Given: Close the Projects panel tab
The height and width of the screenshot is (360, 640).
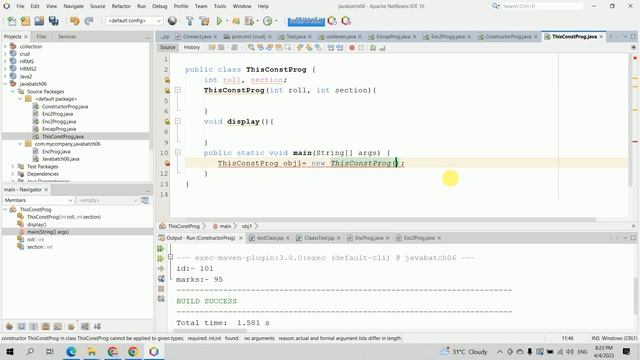Looking at the screenshot, I should pos(26,37).
